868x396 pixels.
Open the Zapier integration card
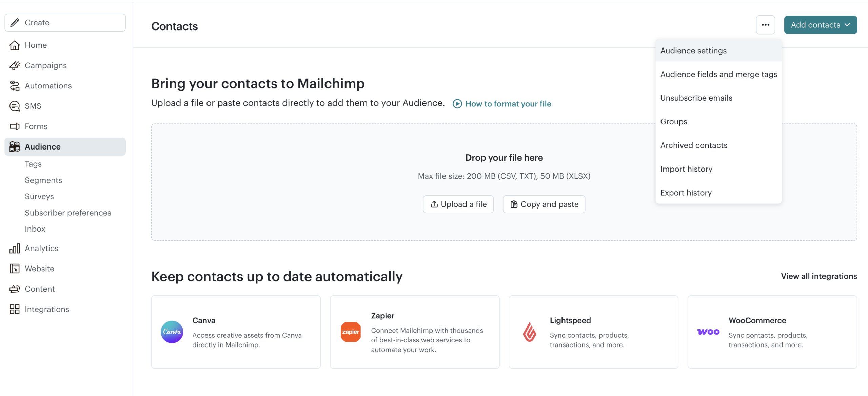click(x=415, y=332)
